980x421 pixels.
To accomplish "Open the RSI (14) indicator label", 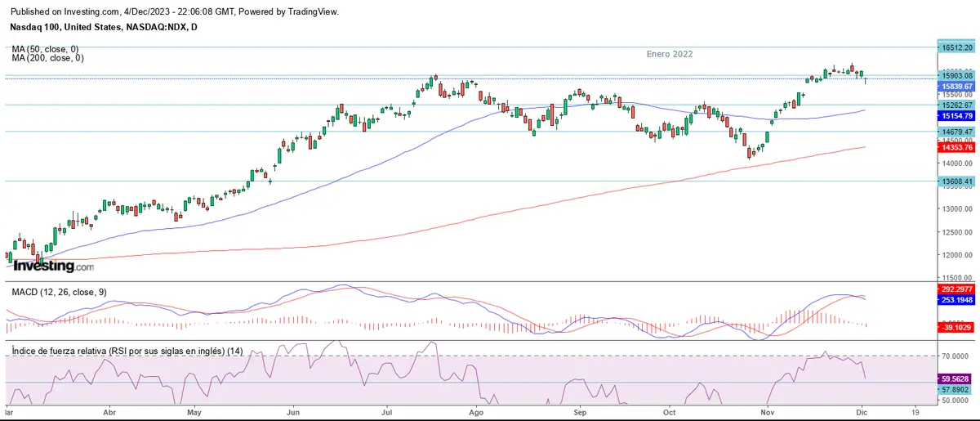I will coord(127,350).
